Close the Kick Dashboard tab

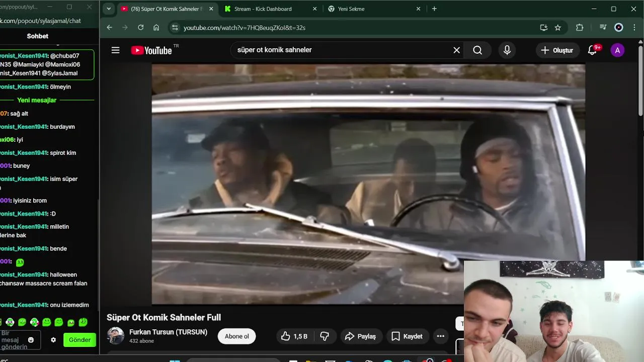(x=315, y=9)
